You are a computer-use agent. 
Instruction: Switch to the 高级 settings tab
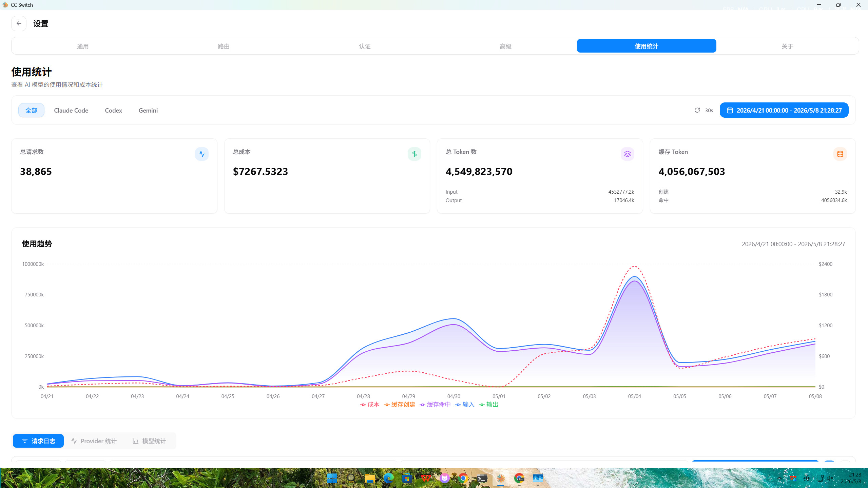505,46
